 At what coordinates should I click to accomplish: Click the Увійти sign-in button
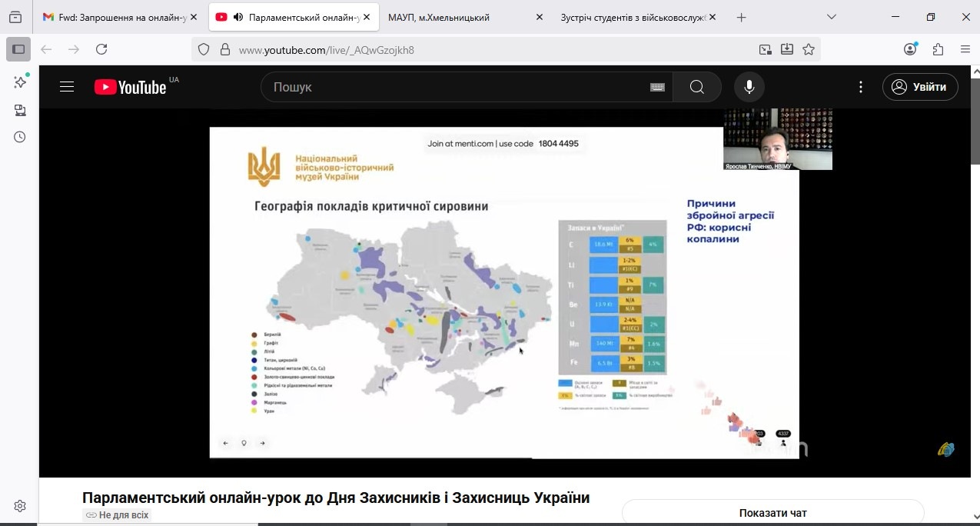click(x=920, y=87)
